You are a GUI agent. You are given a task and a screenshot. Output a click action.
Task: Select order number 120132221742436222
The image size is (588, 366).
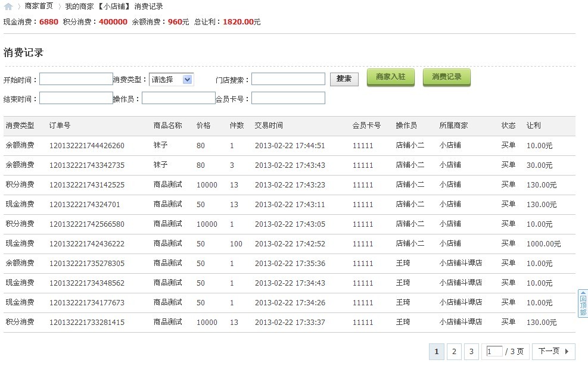(x=86, y=244)
